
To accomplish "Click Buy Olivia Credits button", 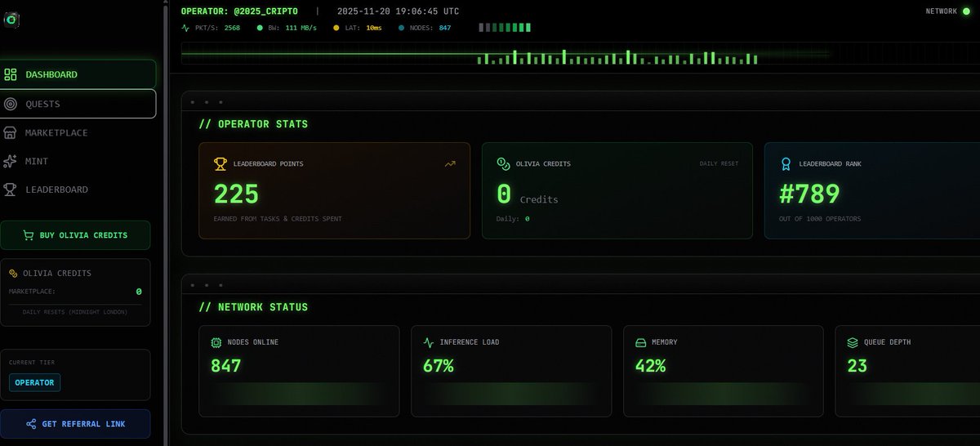I will tap(75, 235).
